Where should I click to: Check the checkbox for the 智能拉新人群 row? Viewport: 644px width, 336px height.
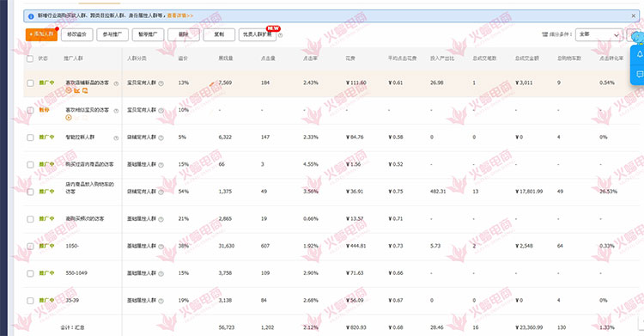click(x=30, y=137)
